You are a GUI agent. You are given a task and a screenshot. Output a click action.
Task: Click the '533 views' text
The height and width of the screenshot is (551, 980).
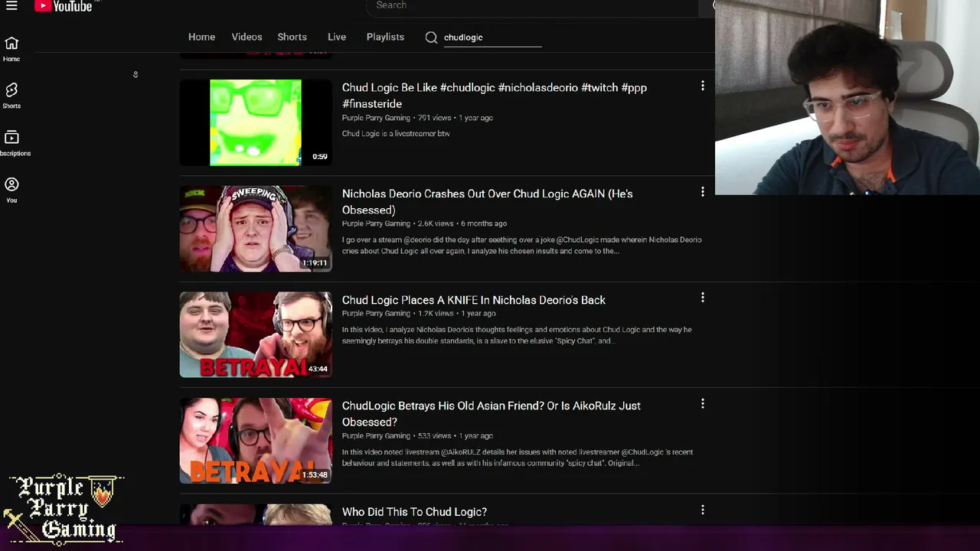pos(434,435)
